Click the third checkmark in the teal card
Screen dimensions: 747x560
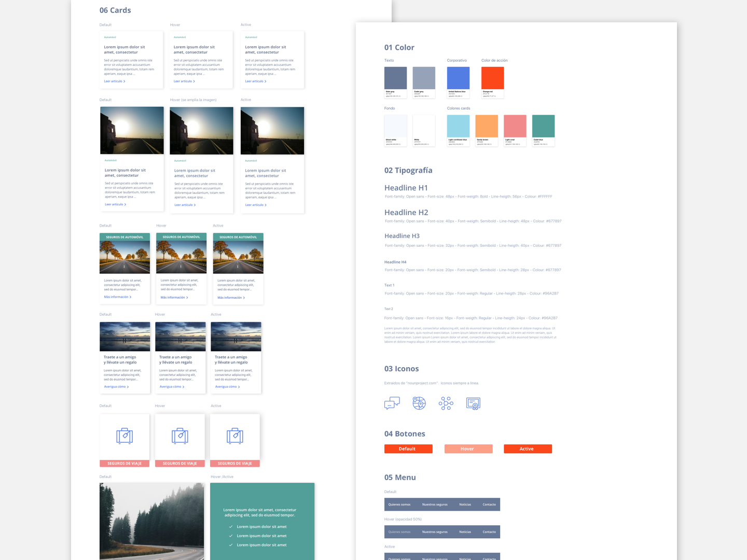coord(230,545)
